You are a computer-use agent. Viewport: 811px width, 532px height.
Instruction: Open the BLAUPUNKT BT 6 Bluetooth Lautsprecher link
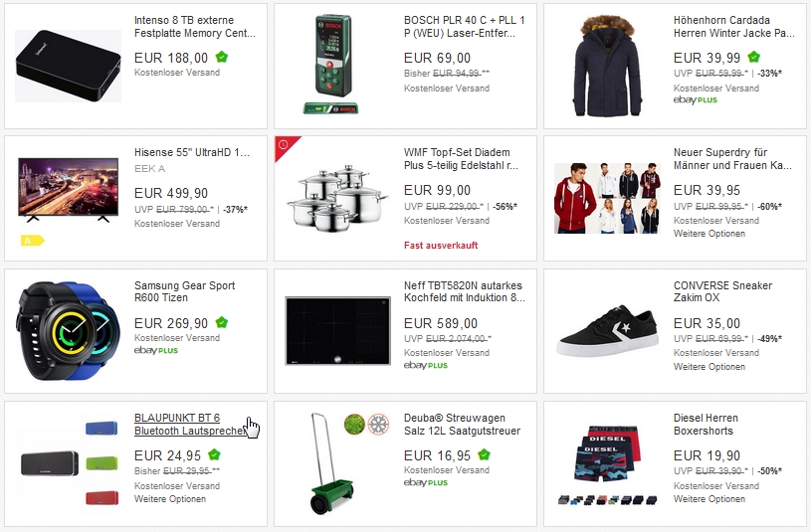click(189, 425)
